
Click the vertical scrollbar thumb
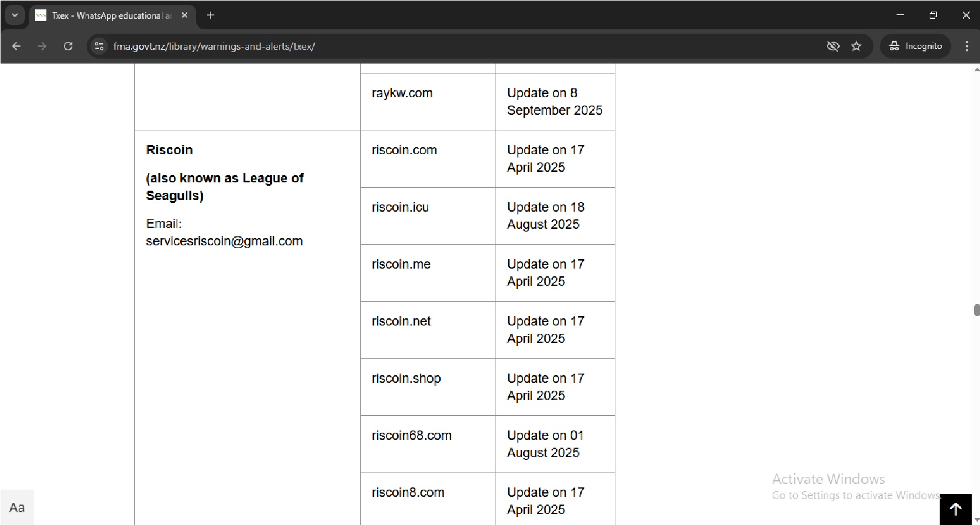[976, 309]
